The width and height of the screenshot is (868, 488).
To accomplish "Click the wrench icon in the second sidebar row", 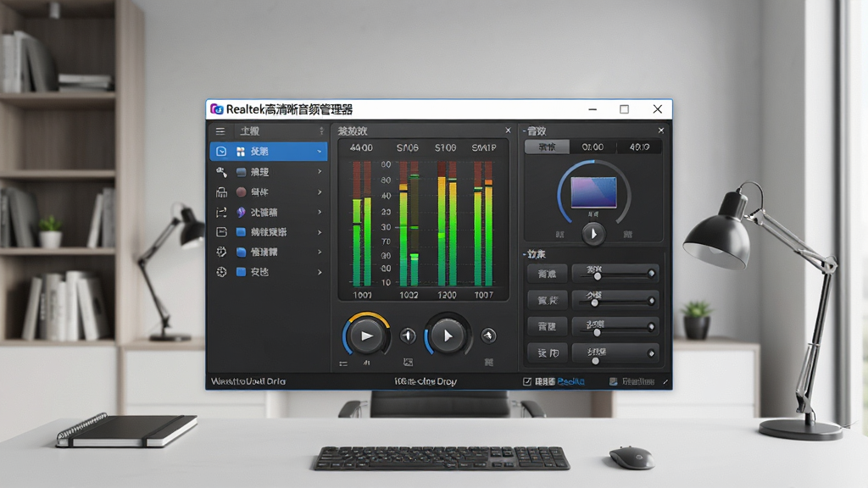I will tap(221, 172).
